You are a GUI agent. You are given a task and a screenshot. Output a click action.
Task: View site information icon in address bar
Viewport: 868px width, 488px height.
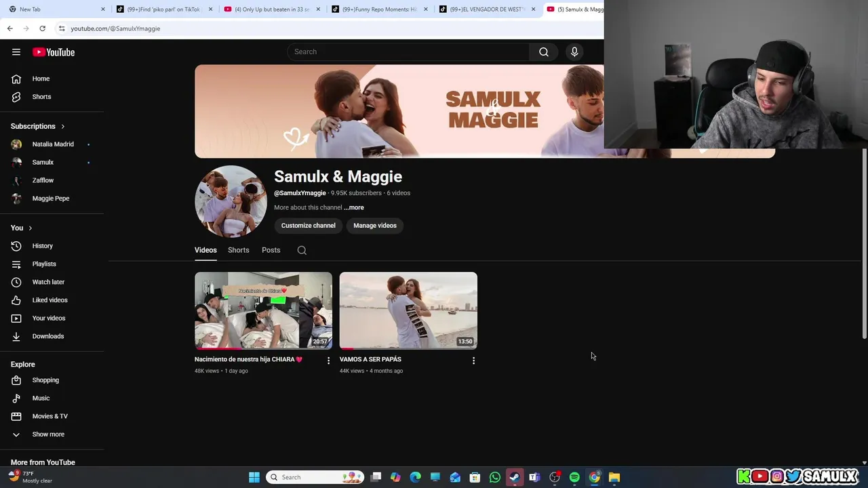(62, 28)
